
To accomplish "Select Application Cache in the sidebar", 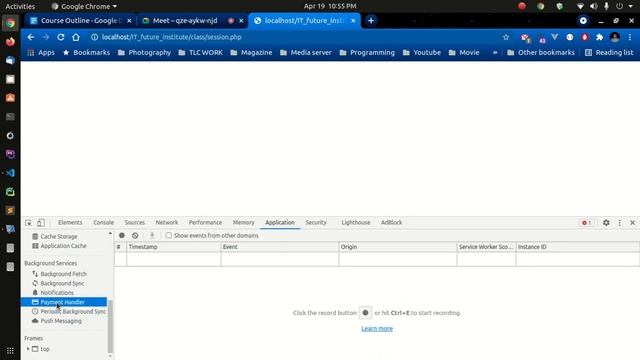I will [x=63, y=246].
